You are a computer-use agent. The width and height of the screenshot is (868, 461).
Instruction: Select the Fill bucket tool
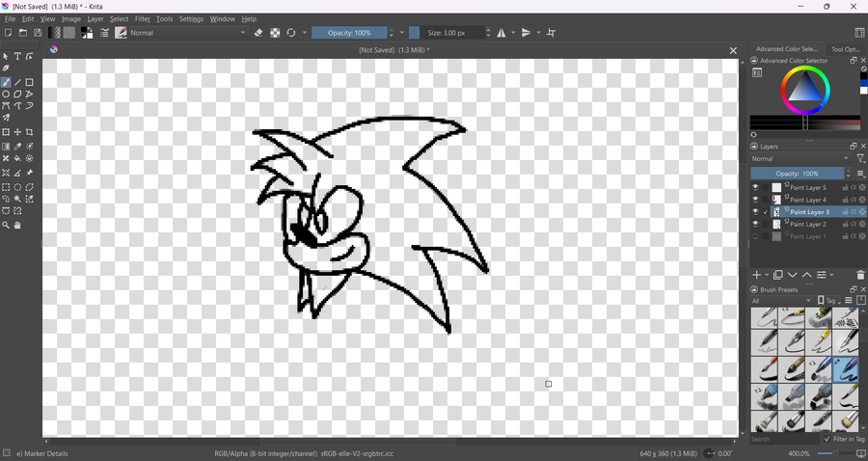[17, 158]
